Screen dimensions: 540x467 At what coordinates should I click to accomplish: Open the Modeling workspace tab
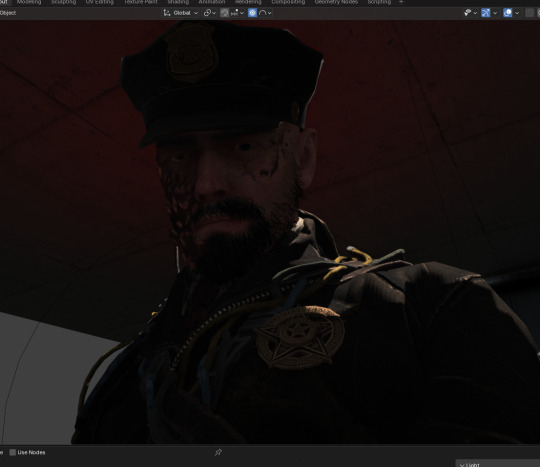click(x=29, y=2)
